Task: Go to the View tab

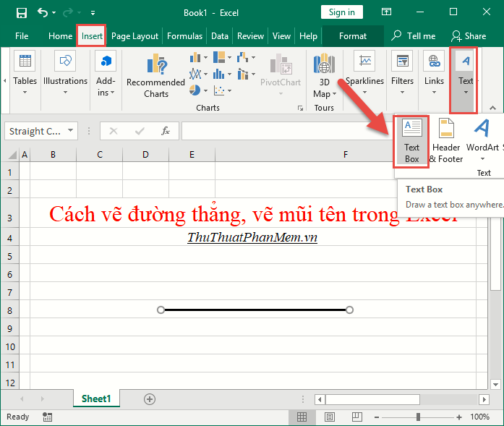Action: pos(281,36)
